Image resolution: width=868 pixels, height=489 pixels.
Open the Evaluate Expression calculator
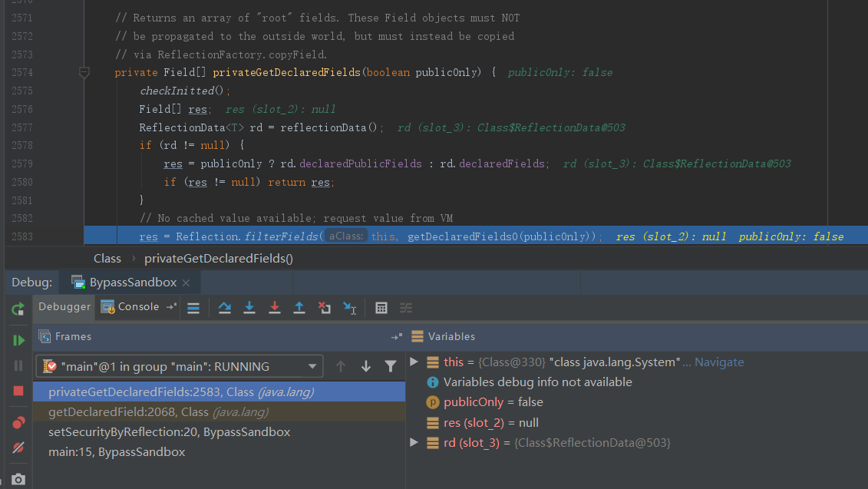tap(381, 308)
